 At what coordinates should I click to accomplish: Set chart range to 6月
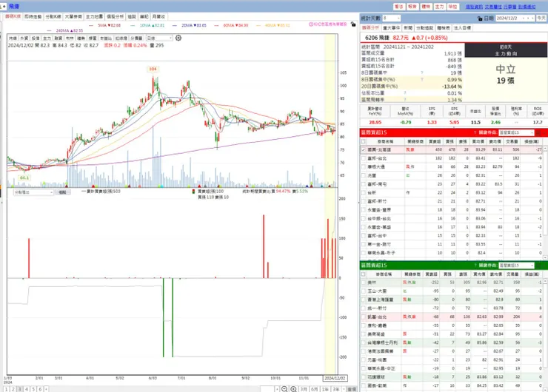coord(314,389)
